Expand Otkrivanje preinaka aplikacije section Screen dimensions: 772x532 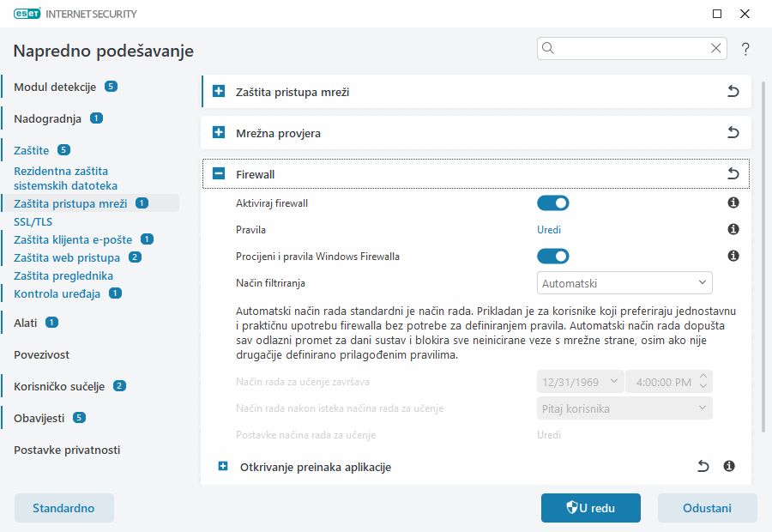tap(222, 466)
